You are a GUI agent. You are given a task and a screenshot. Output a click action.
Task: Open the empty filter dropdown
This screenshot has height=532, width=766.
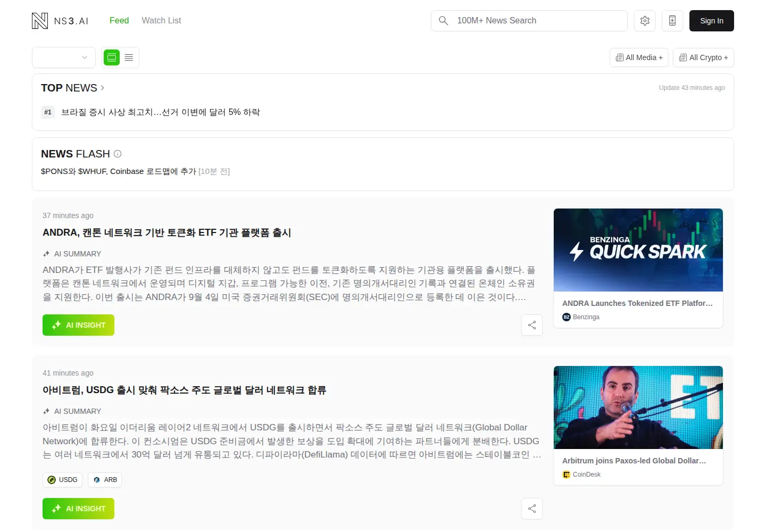click(64, 57)
